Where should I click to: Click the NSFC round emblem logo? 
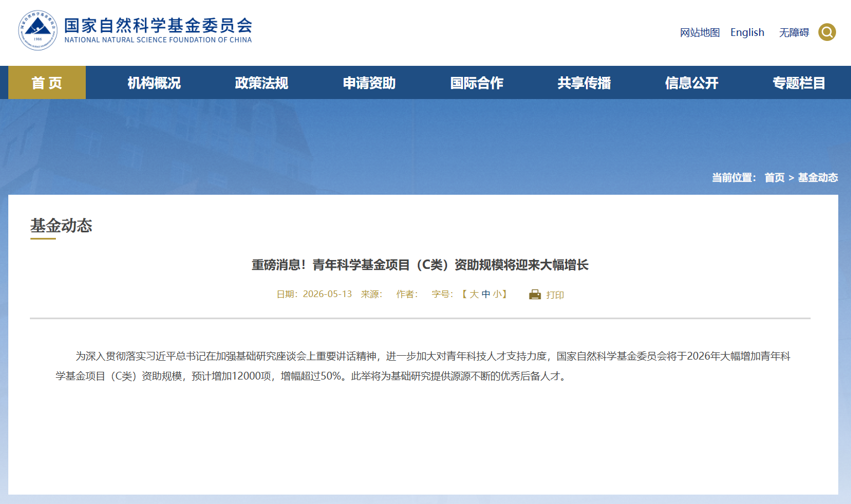click(x=38, y=30)
